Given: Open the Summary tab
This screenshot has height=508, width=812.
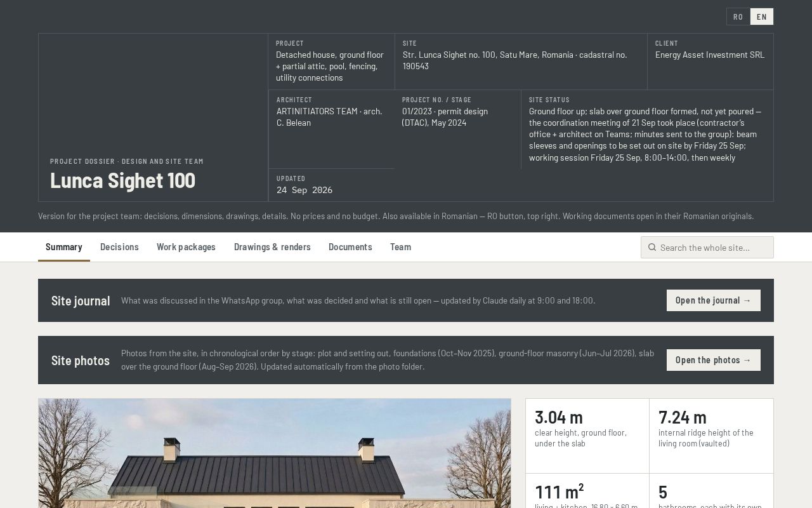Looking at the screenshot, I should [63, 247].
